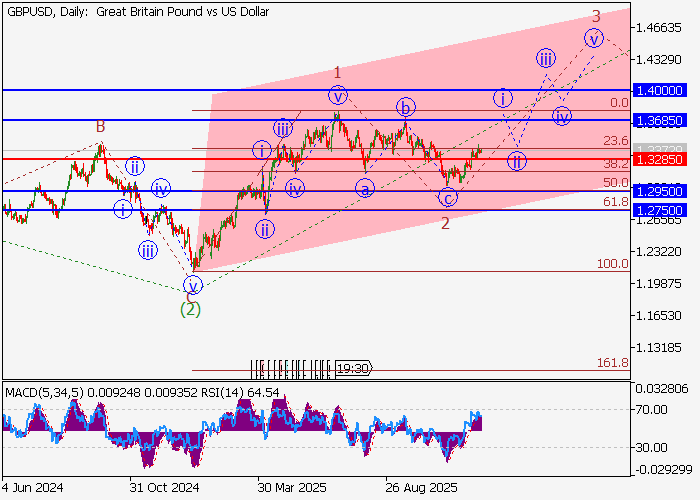
Task: Click the MACD(5,34,5) indicator label
Action: coord(42,393)
